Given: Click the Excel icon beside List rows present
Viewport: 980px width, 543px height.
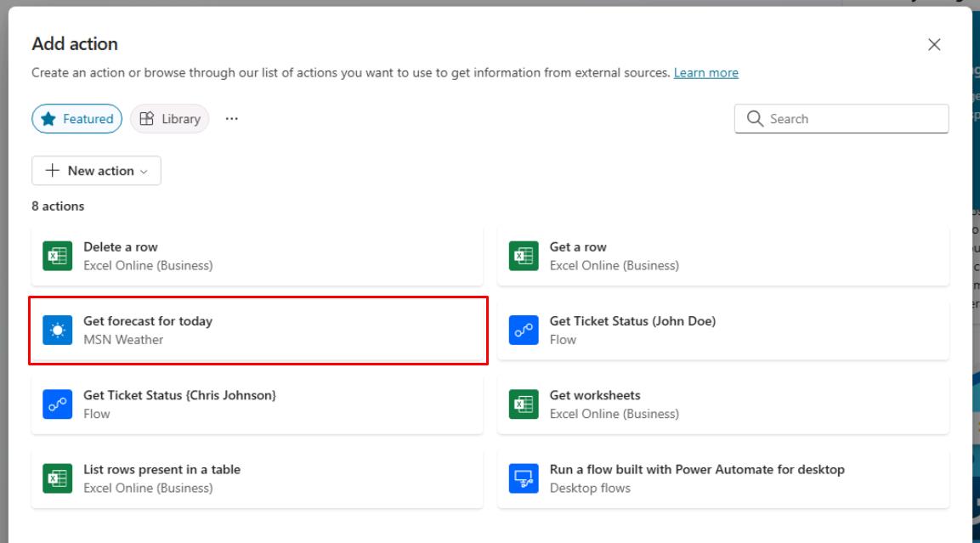Looking at the screenshot, I should pyautogui.click(x=57, y=478).
